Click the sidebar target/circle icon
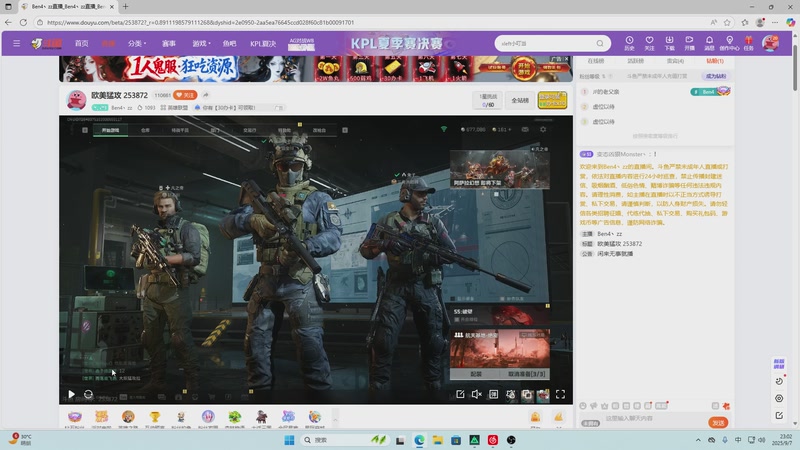The width and height of the screenshot is (800, 450). (x=779, y=398)
